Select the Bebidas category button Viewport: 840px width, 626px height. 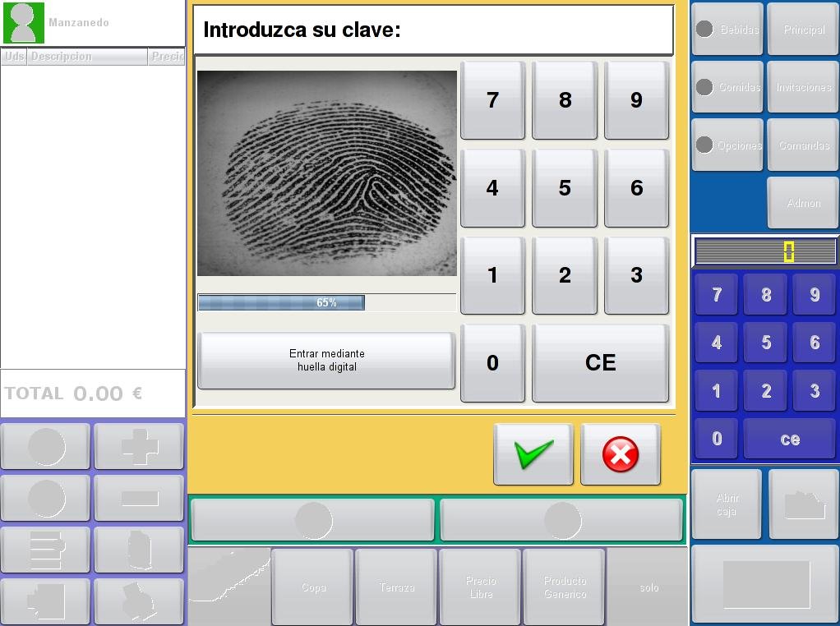[727, 30]
